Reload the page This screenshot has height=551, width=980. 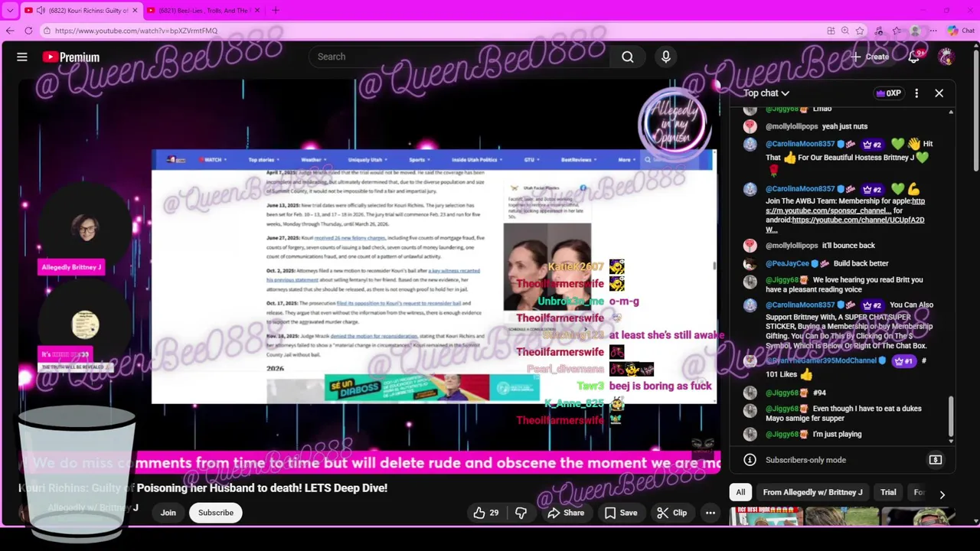tap(28, 31)
